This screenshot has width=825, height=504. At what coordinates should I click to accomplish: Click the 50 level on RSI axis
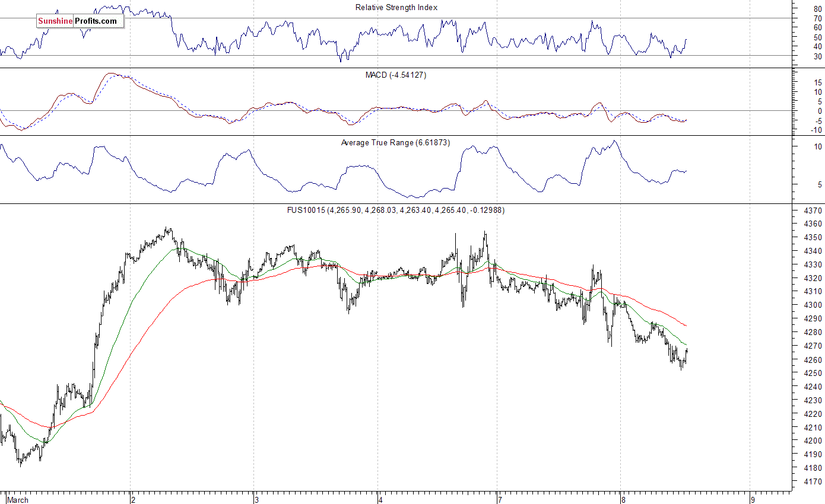818,37
